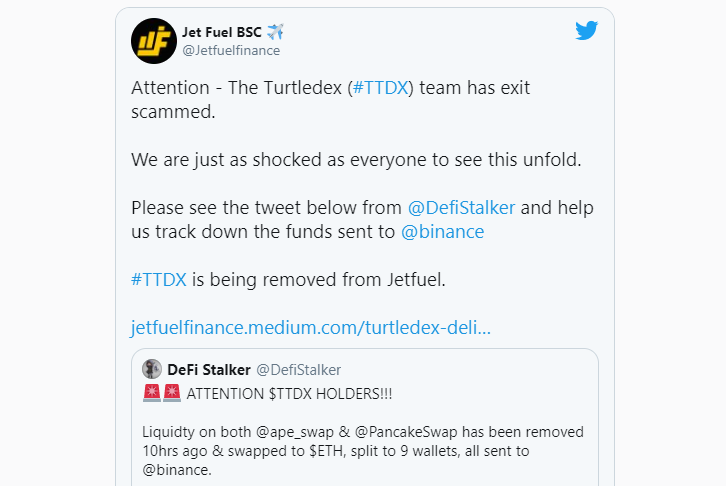
Task: Open the quoted tweet about liquidity removal
Action: click(x=365, y=417)
